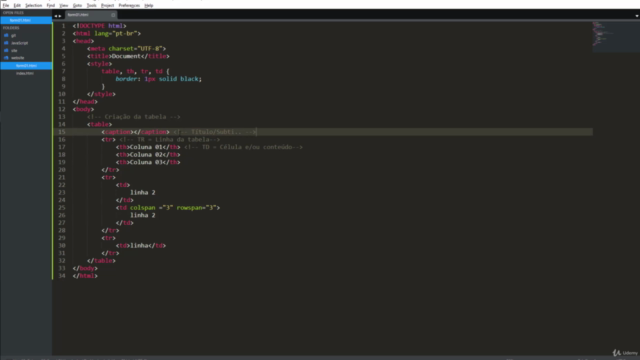The width and height of the screenshot is (640, 360).
Task: Click the closing table tag line
Action: click(x=101, y=261)
